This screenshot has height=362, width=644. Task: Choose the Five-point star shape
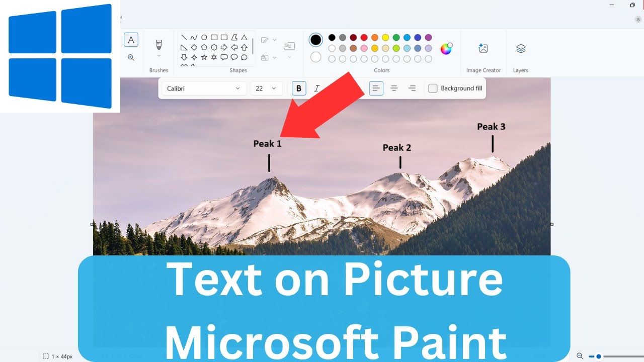pyautogui.click(x=204, y=57)
